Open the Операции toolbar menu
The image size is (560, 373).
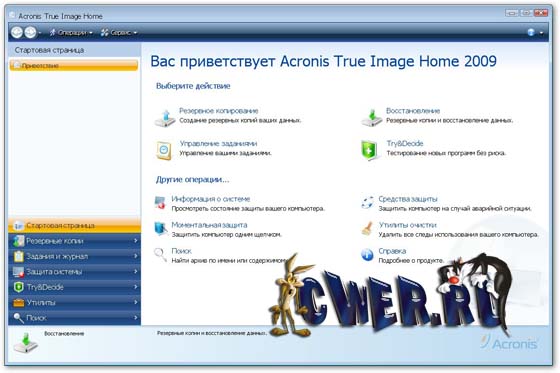tap(71, 33)
